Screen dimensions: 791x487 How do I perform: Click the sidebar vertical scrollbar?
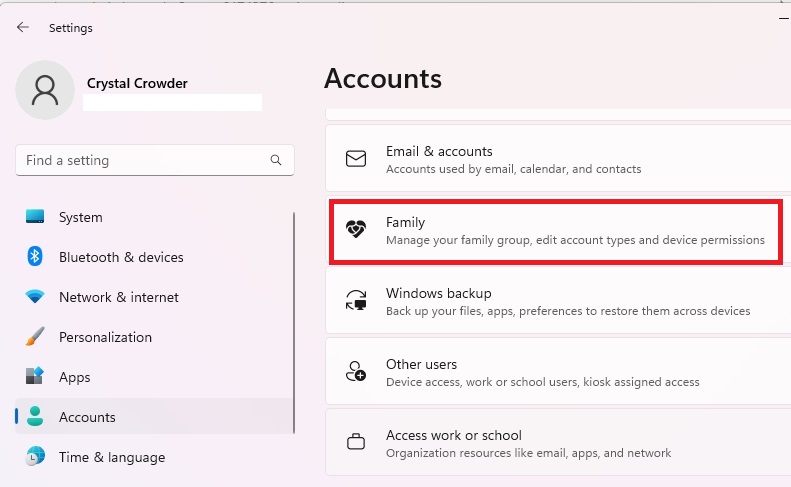[294, 323]
